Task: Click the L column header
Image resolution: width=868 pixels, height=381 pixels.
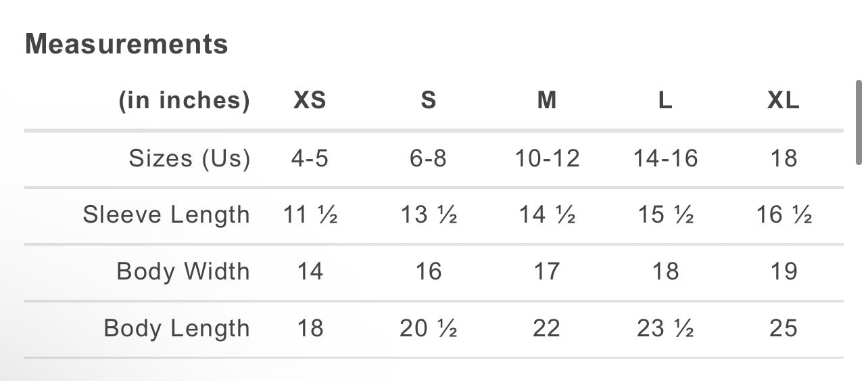Action: pyautogui.click(x=665, y=101)
